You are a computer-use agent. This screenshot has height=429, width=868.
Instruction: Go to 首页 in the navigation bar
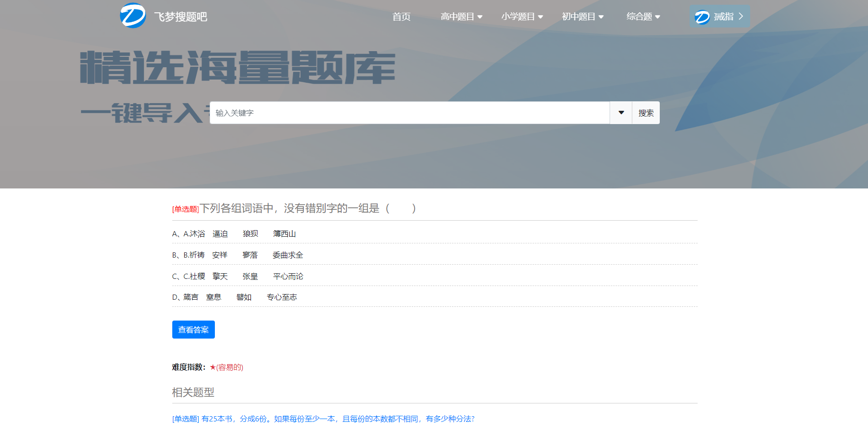401,17
